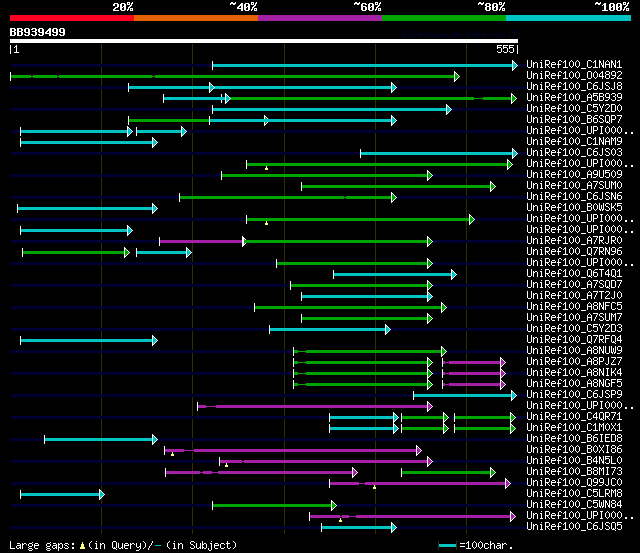640x553 pixels.
Task: Click the cyan alignment bar in C1NAN1 row
Action: (x=365, y=65)
